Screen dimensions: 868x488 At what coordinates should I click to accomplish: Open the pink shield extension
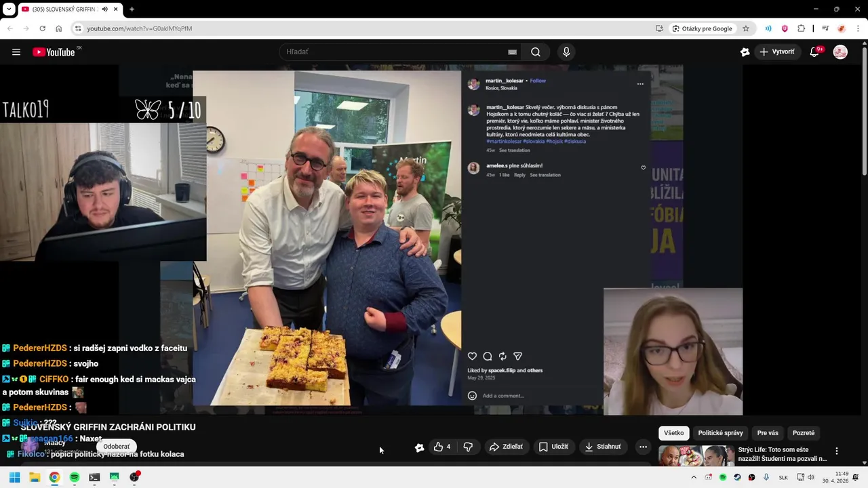tap(785, 28)
